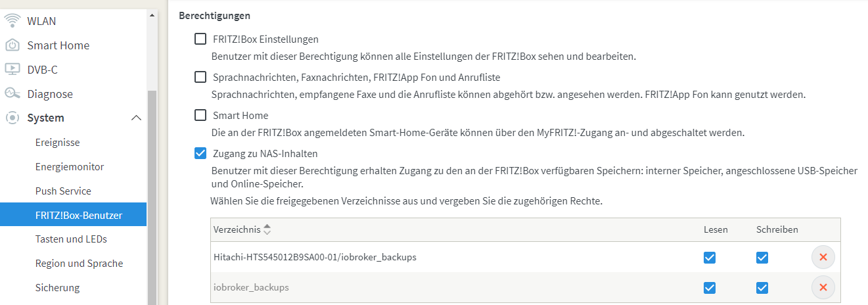Click the sidebar vertical scrollbar
This screenshot has height=305, width=868.
click(152, 197)
